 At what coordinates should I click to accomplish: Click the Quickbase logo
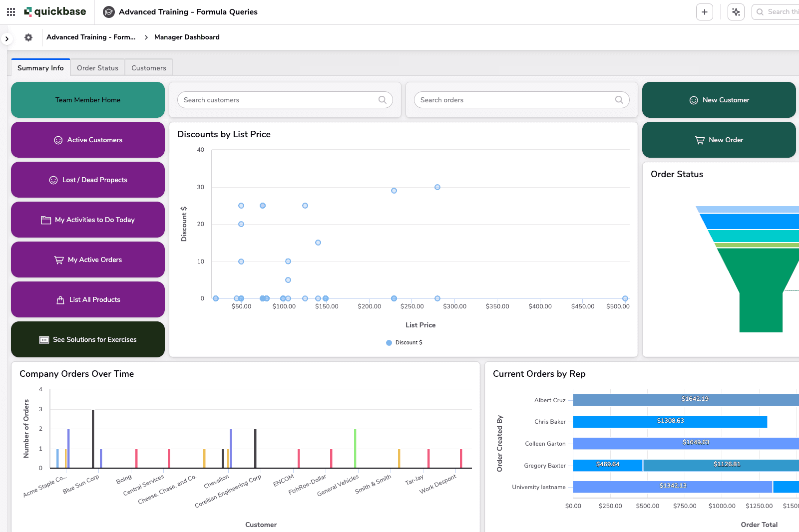(x=55, y=12)
